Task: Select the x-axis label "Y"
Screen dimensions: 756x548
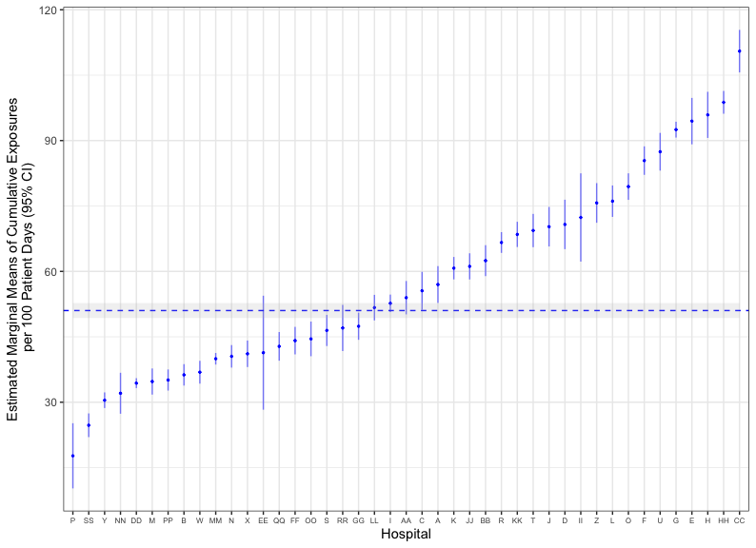Action: click(105, 520)
